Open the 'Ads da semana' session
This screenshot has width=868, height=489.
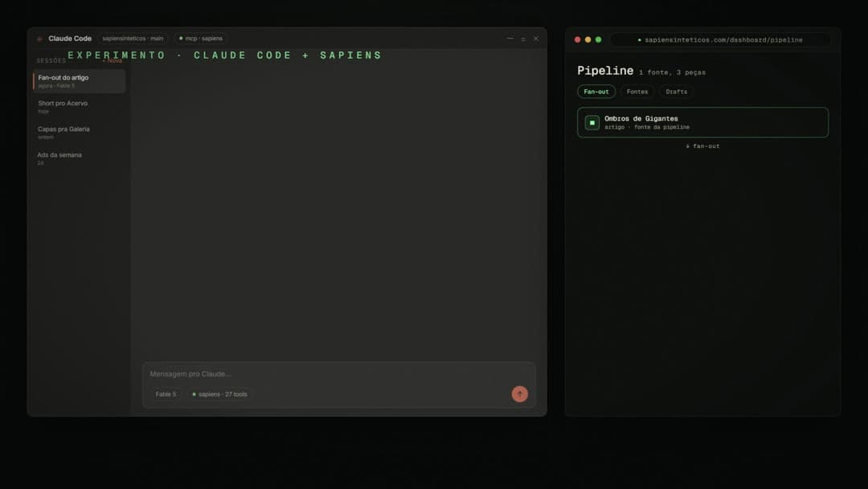[79, 158]
